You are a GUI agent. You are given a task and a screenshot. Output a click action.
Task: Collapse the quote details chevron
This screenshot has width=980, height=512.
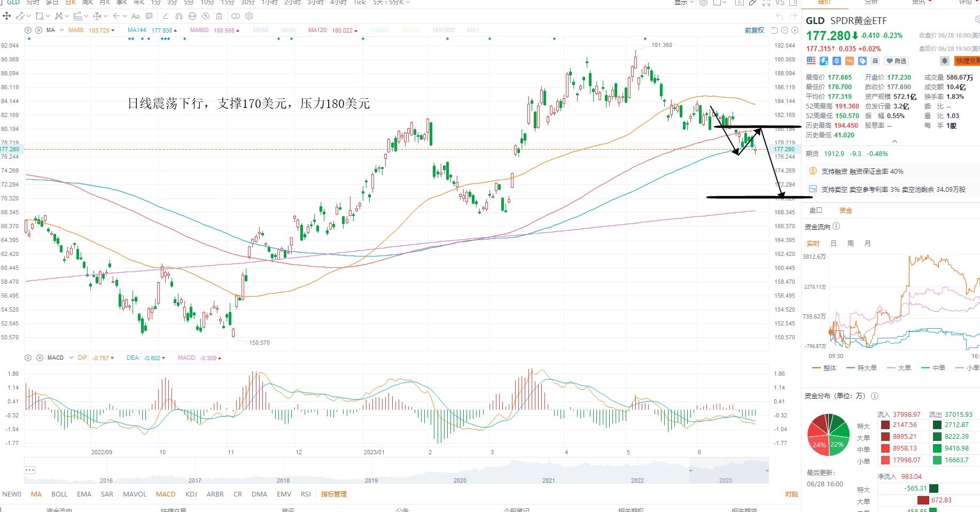click(x=895, y=142)
